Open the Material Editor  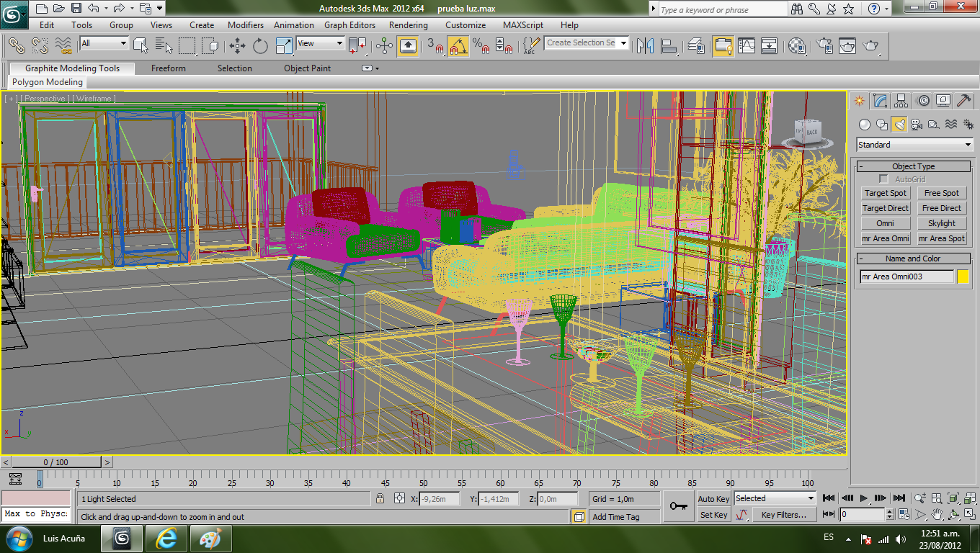tap(796, 46)
